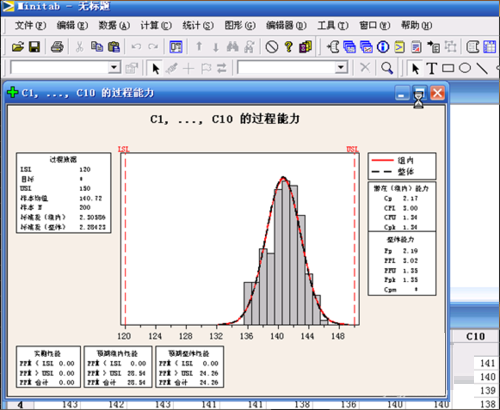500x410 pixels.
Task: Click the yellow question mark Help icon
Action: (x=289, y=47)
